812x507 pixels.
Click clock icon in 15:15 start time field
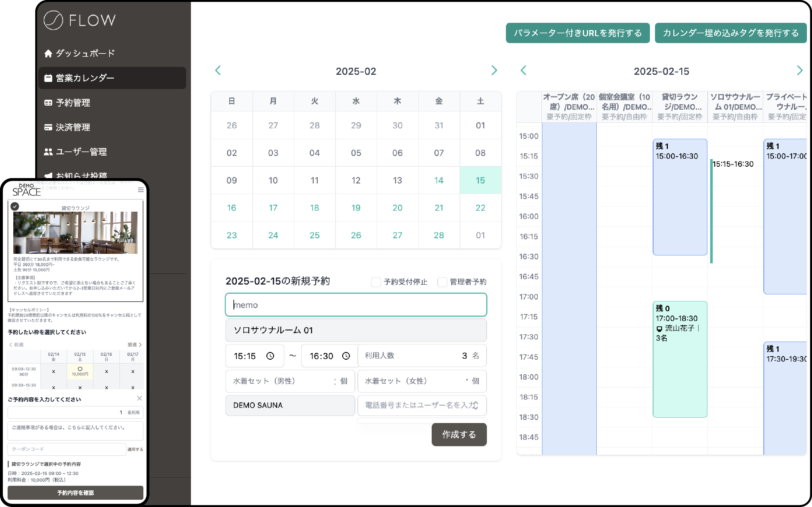pyautogui.click(x=270, y=356)
